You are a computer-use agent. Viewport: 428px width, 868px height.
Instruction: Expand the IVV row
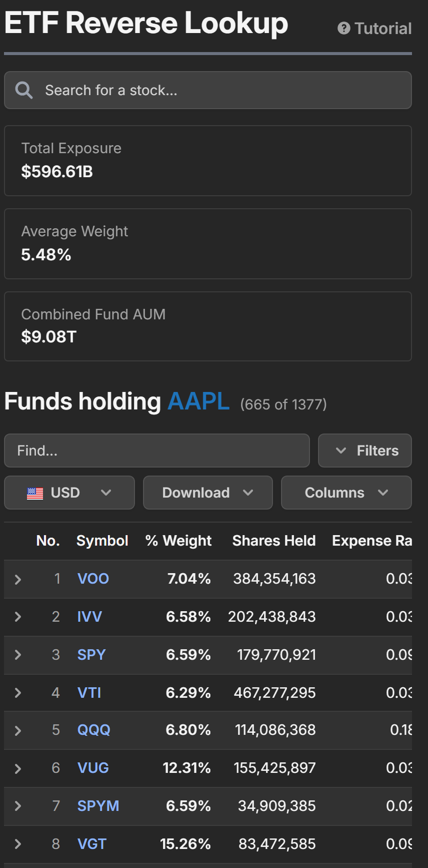click(x=18, y=617)
